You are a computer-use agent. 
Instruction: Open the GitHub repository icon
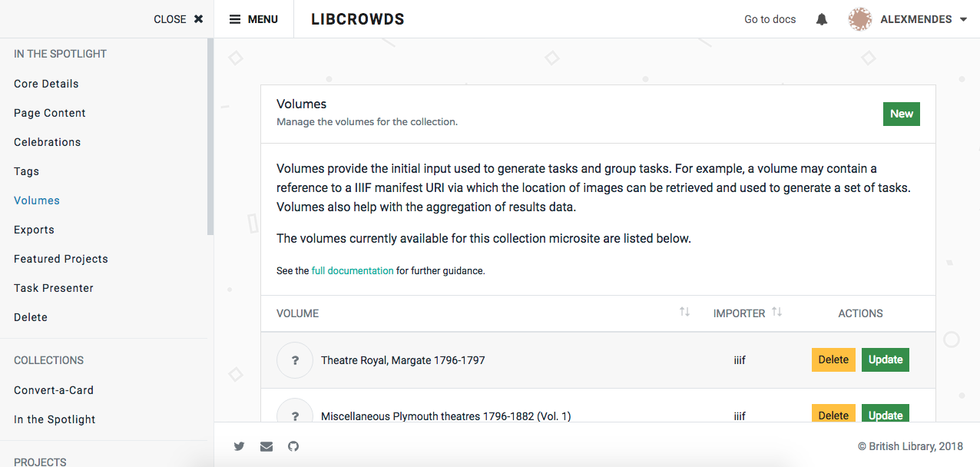click(293, 446)
